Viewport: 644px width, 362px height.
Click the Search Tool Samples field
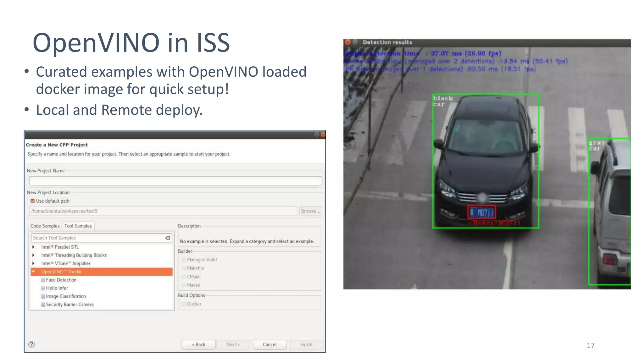coord(101,238)
